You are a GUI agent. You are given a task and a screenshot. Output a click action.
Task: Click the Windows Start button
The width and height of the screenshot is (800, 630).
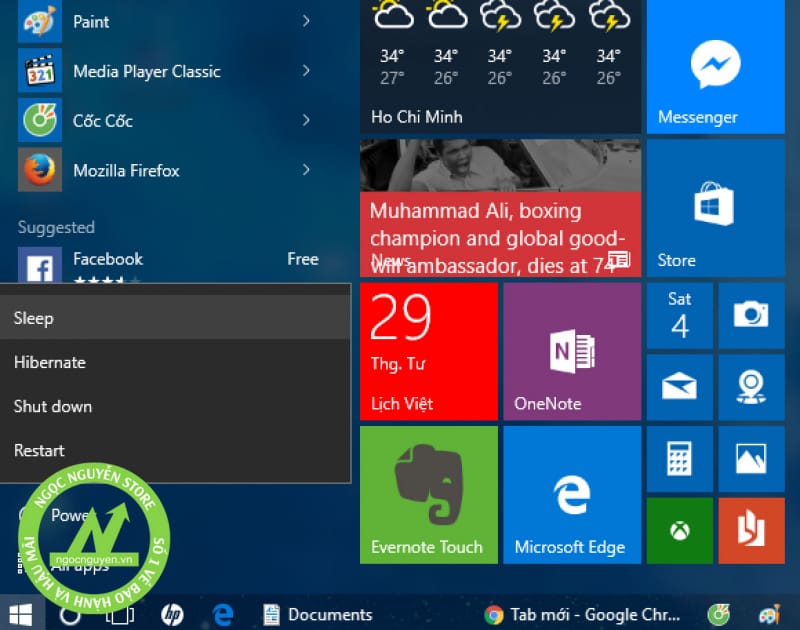coord(20,614)
